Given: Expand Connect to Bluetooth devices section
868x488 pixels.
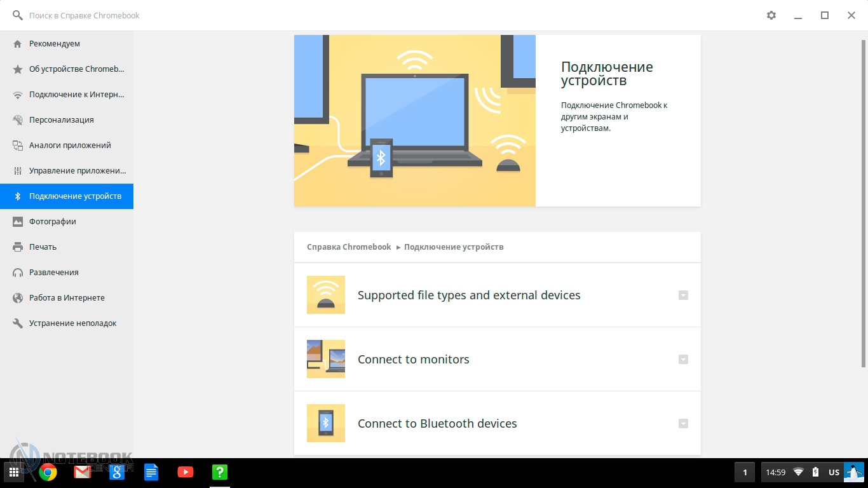Looking at the screenshot, I should point(683,423).
